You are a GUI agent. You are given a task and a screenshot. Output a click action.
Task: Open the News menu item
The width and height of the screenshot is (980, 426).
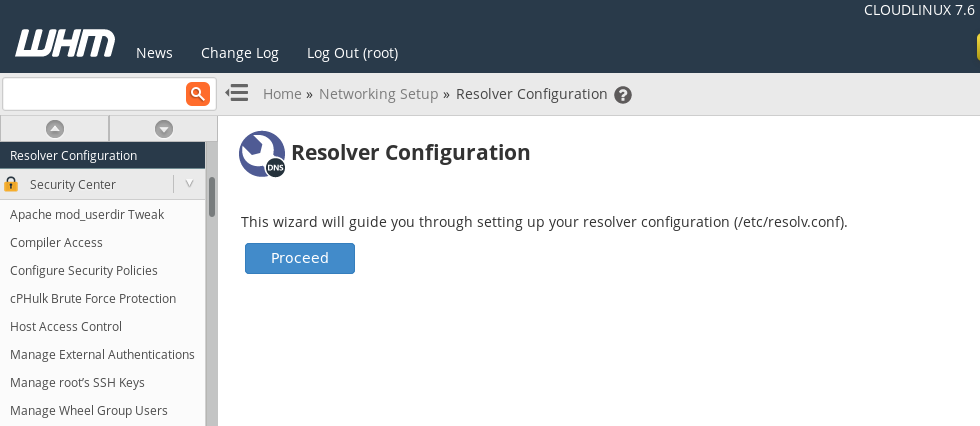pyautogui.click(x=154, y=53)
